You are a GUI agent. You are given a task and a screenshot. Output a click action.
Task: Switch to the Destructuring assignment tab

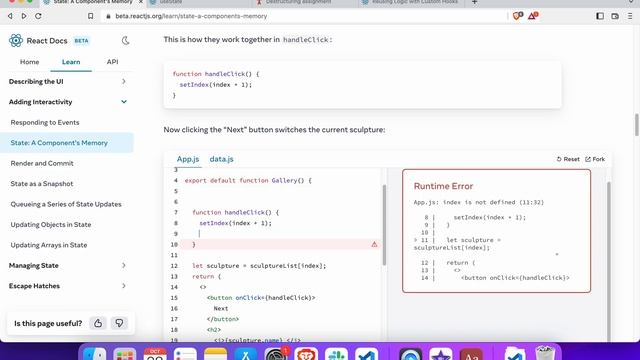pyautogui.click(x=304, y=2)
